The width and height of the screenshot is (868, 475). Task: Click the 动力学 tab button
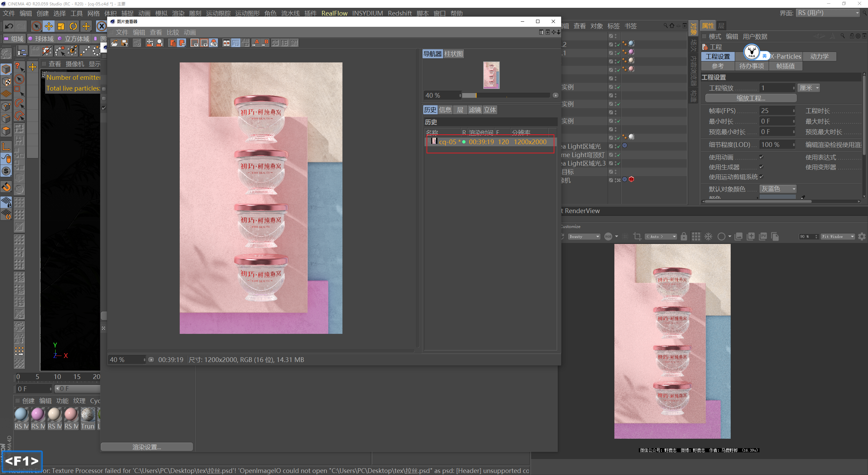coord(820,56)
